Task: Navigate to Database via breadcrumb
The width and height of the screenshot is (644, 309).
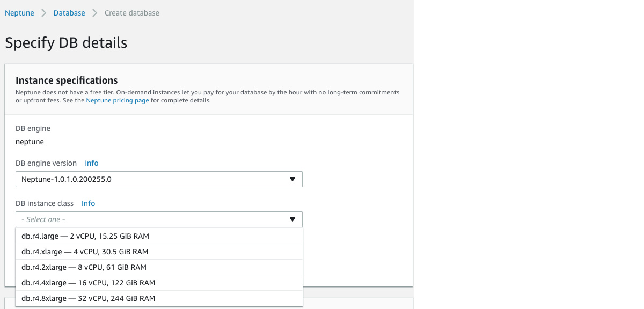Action: [x=69, y=12]
